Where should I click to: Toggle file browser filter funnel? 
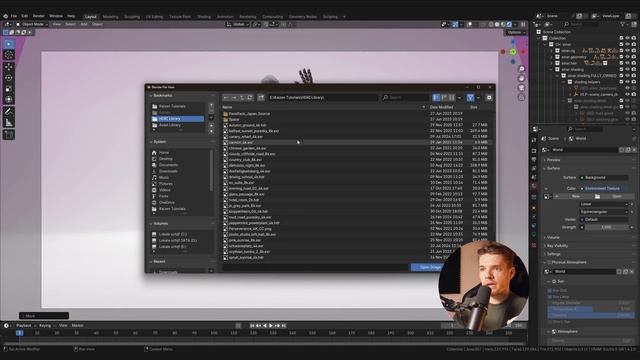pos(470,98)
